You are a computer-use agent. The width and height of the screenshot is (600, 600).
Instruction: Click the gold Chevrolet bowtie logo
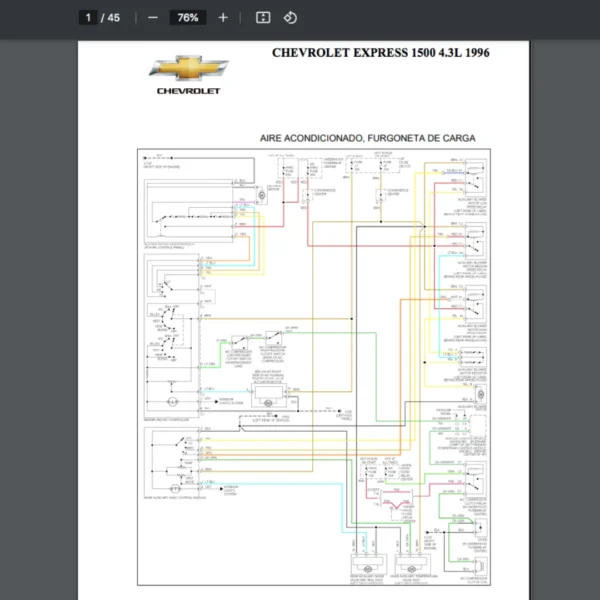[189, 69]
